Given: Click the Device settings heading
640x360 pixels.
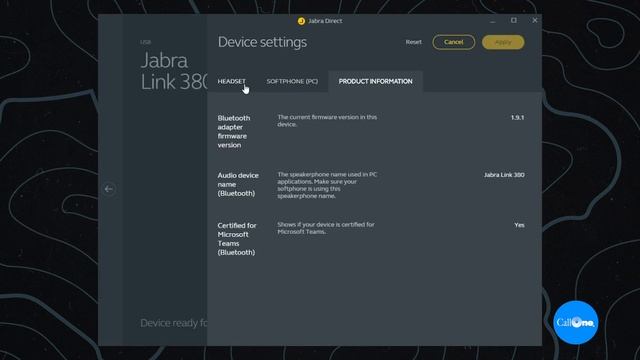Looking at the screenshot, I should click(x=262, y=42).
